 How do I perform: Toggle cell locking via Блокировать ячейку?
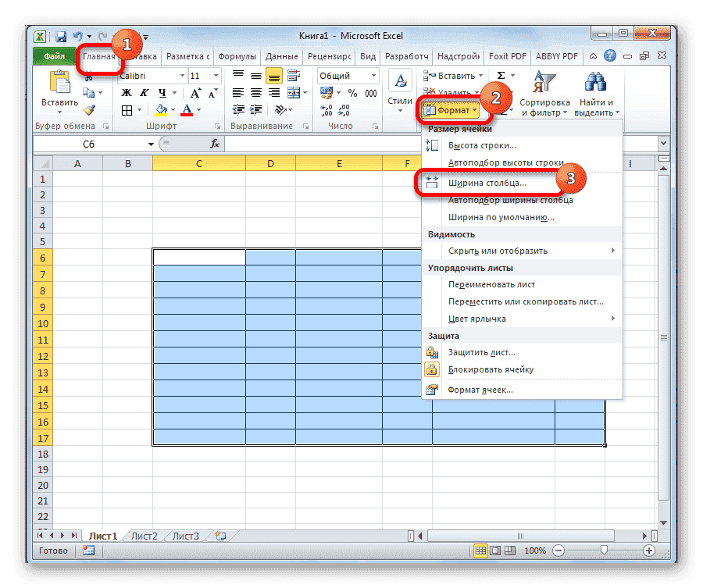pos(490,369)
